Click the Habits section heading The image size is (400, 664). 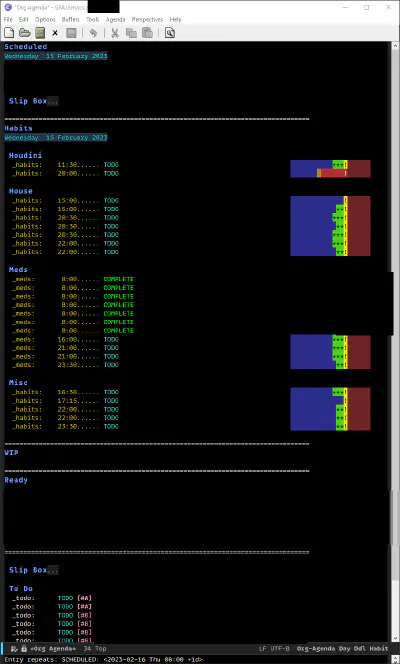click(x=18, y=128)
